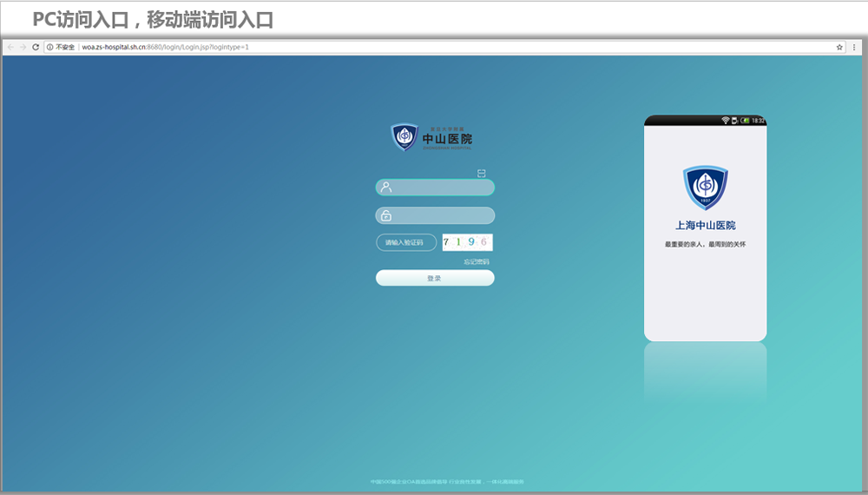Click the footer text at page bottom
Image resolution: width=868 pixels, height=495 pixels.
[447, 482]
